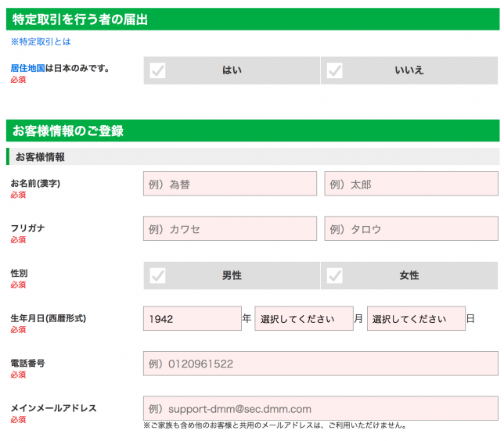Click the checkmark icon beside 男性
Screen dimensions: 504x441
click(x=158, y=275)
